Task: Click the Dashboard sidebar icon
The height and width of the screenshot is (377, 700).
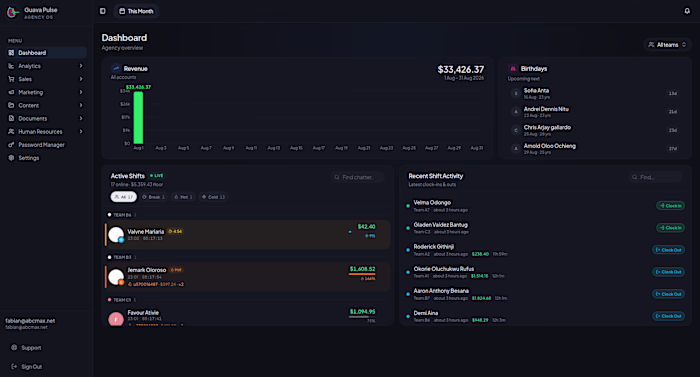Action: point(11,53)
